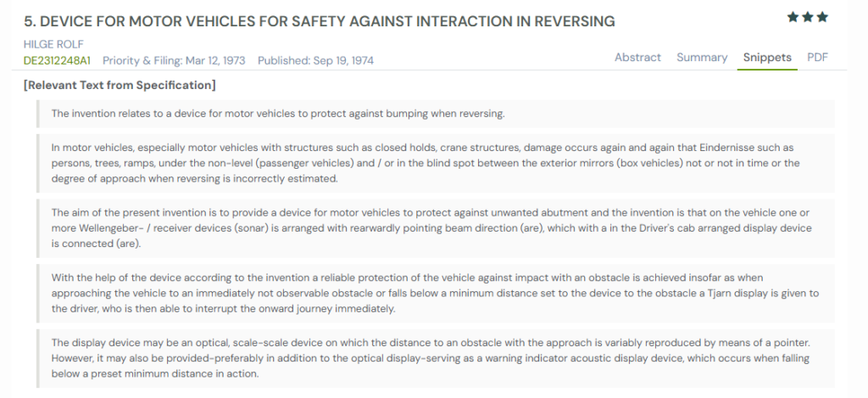Select the snippet beginning 'The invention relates'

tap(278, 114)
